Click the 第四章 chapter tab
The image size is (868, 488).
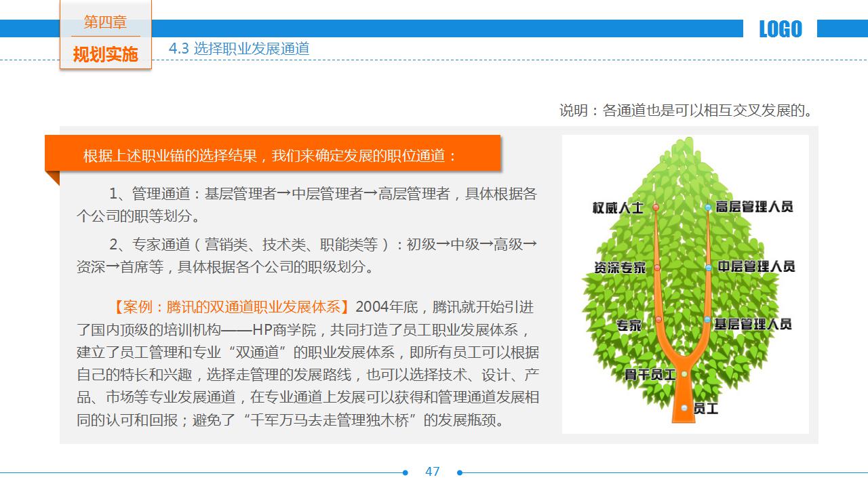click(x=105, y=22)
